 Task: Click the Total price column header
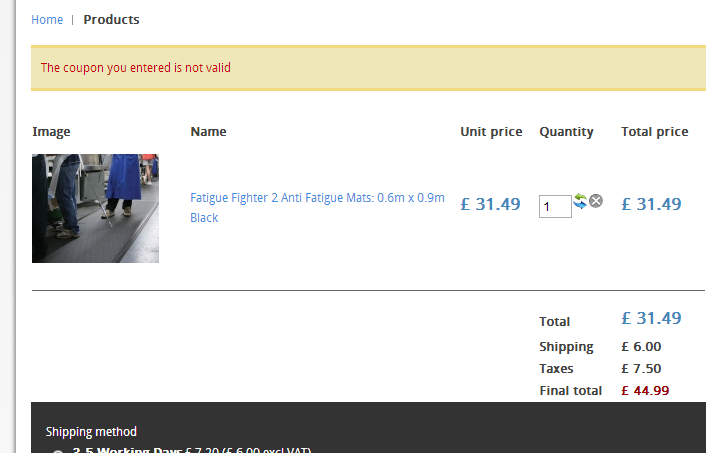pos(654,132)
